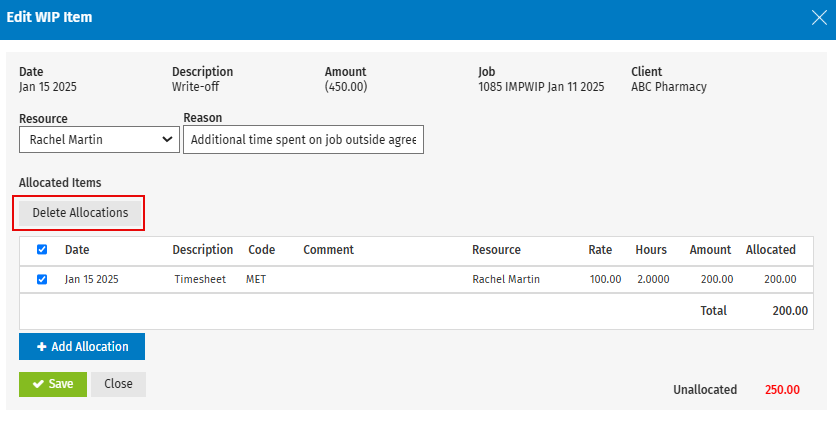Click the Close button beside Save
The width and height of the screenshot is (836, 421).
(x=118, y=384)
